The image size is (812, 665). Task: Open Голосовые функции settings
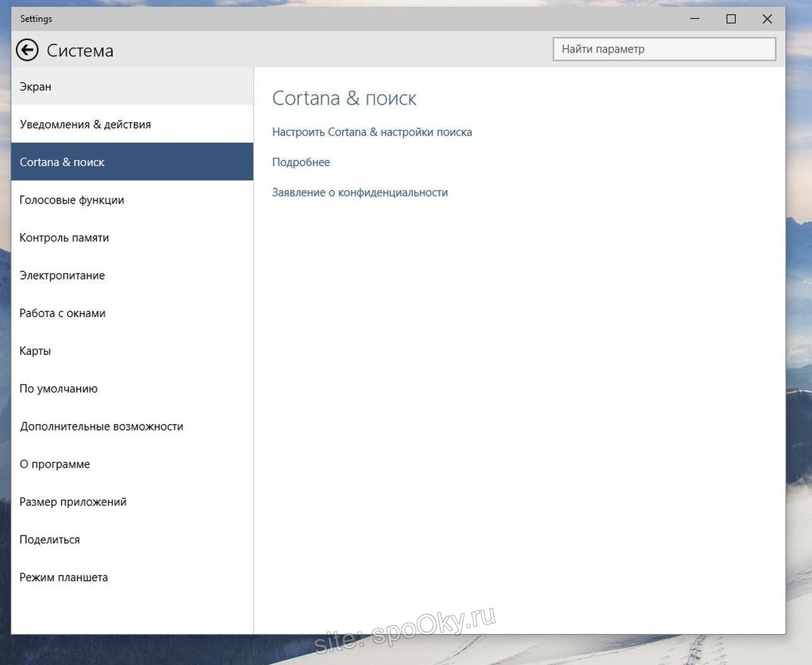(132, 200)
